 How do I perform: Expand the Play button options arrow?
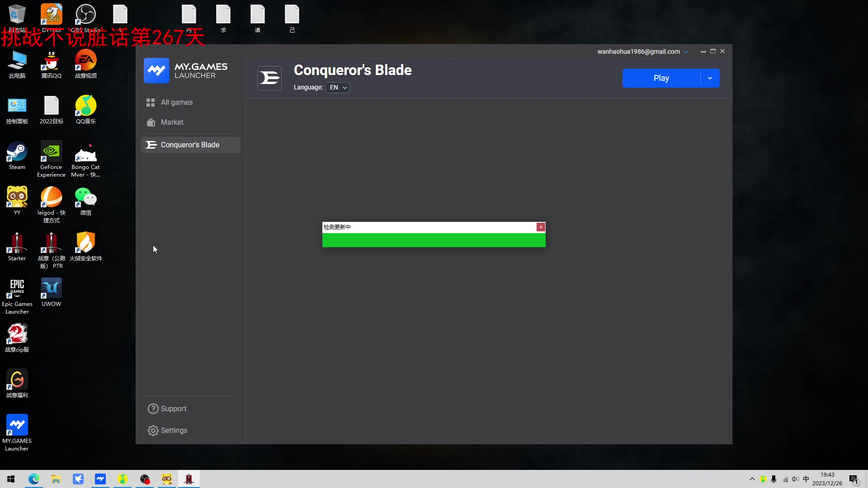(x=710, y=78)
